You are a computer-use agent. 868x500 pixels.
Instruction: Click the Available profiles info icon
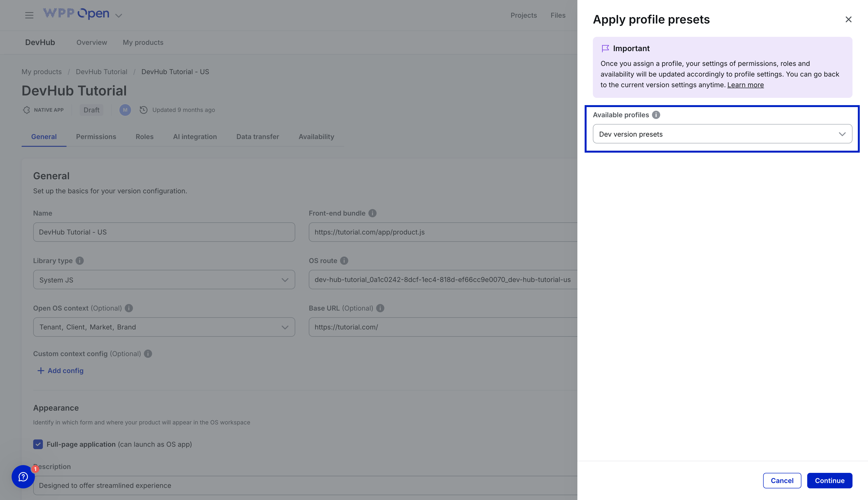tap(656, 115)
